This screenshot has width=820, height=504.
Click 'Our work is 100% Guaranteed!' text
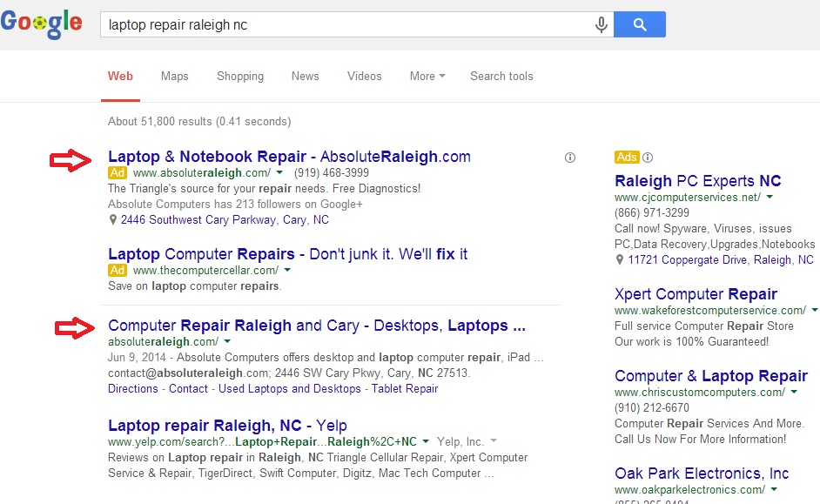pyautogui.click(x=692, y=341)
